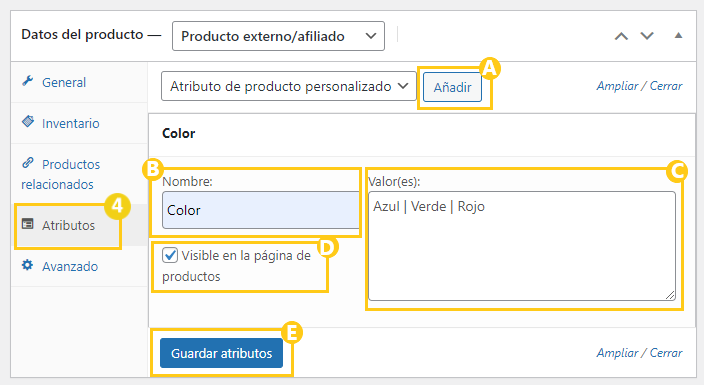The image size is (704, 385).
Task: Click the Productos relacionados link icon
Action: (x=28, y=163)
